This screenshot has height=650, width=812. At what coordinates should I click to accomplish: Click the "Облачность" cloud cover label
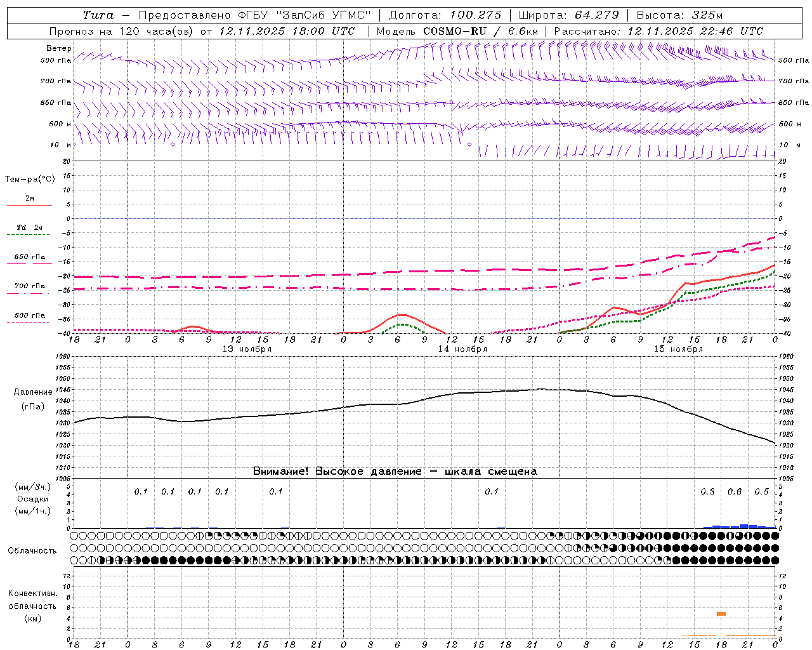coord(32,551)
